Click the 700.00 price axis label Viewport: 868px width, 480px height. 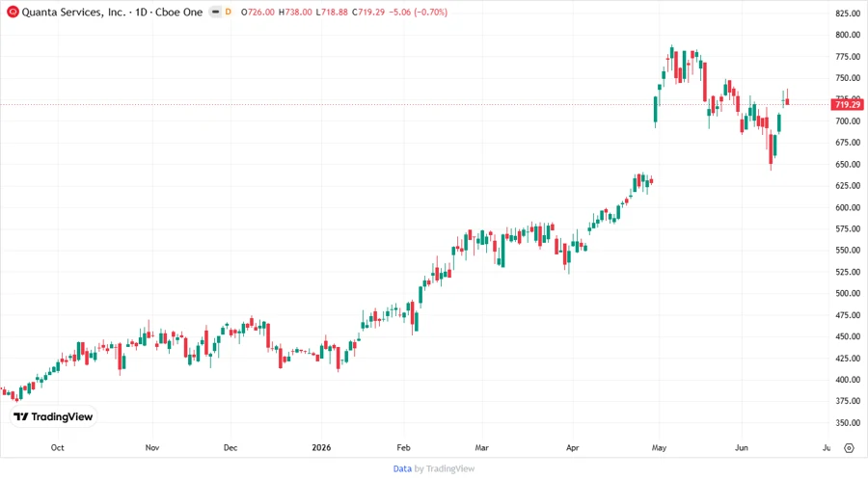(848, 121)
